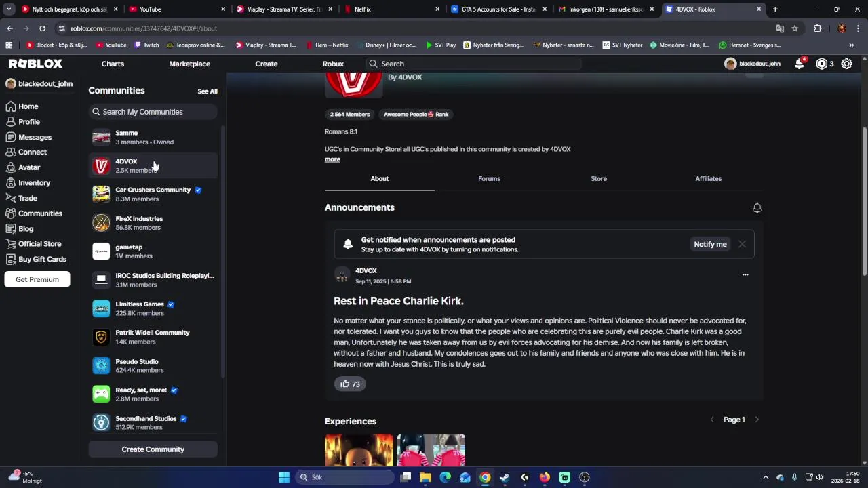This screenshot has width=868, height=488.
Task: Open the By 4DVOX creator link
Action: (x=405, y=77)
